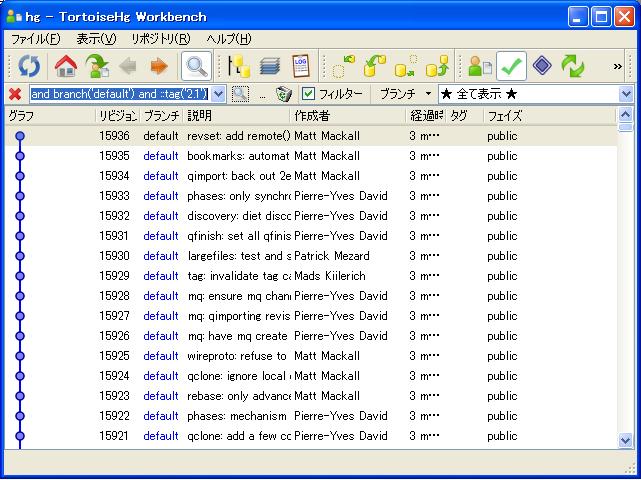
Task: Sort by the リビジョン column header
Action: click(x=118, y=116)
